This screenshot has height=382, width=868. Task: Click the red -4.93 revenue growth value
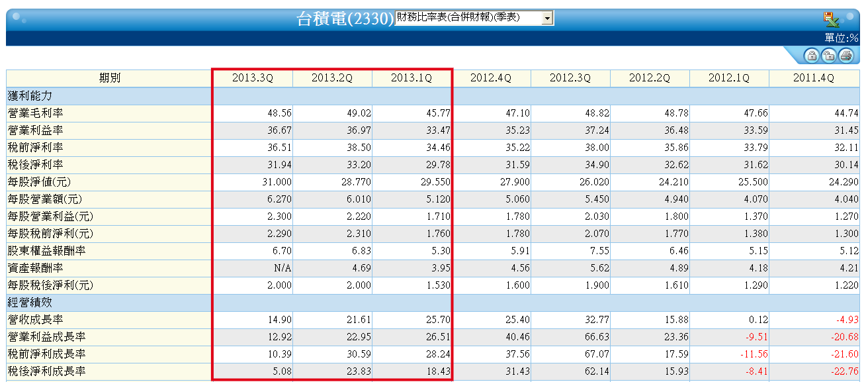coord(846,320)
